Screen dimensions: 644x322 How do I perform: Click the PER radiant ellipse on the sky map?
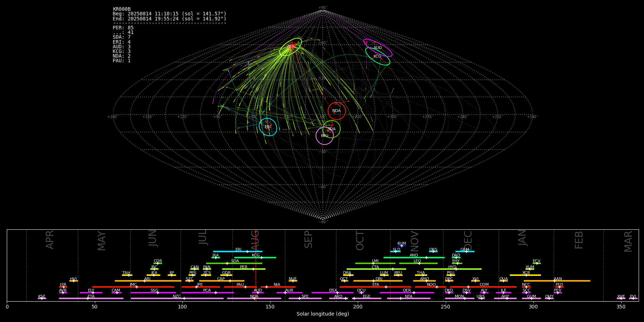pyautogui.click(x=291, y=47)
